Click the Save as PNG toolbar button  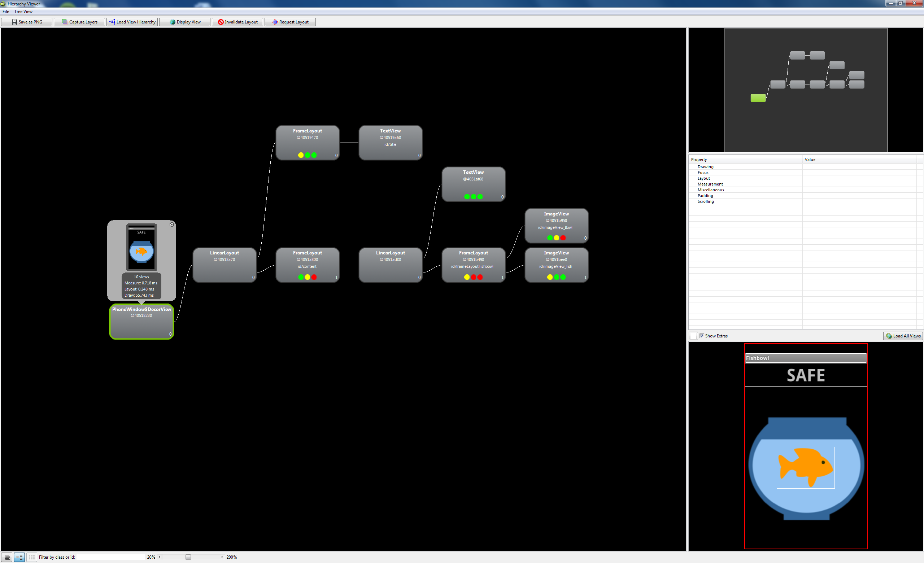tap(27, 22)
